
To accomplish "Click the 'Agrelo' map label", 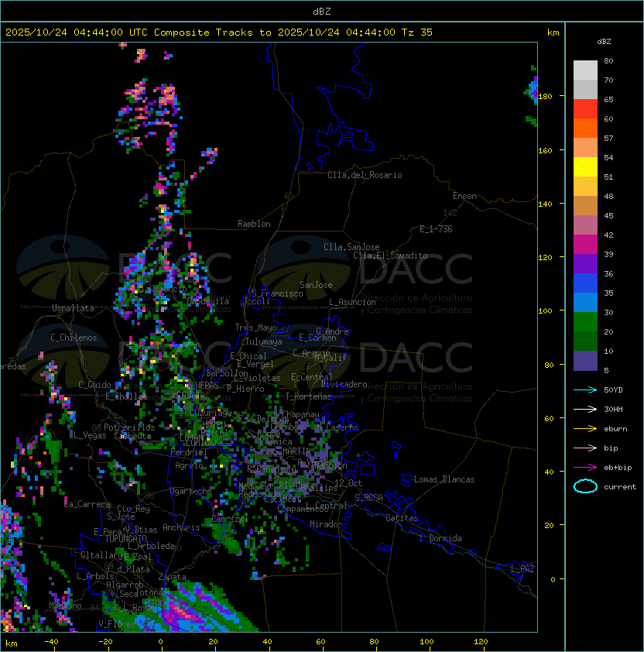I will click(x=189, y=465).
